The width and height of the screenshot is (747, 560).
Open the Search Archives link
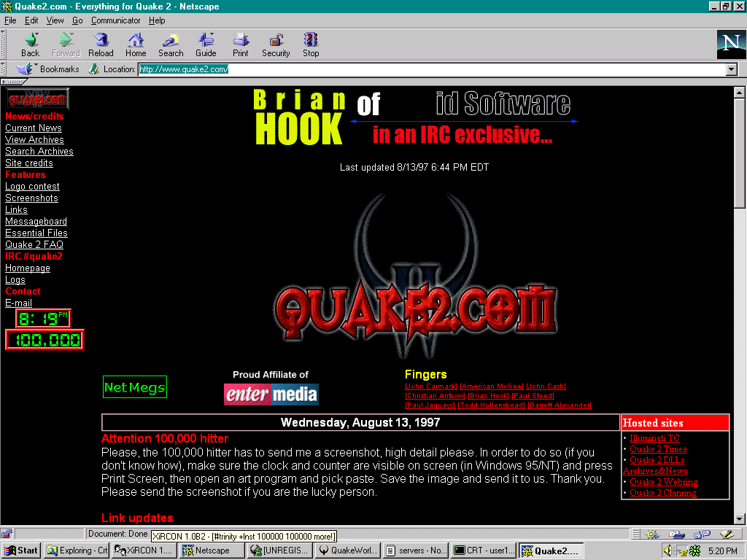39,151
